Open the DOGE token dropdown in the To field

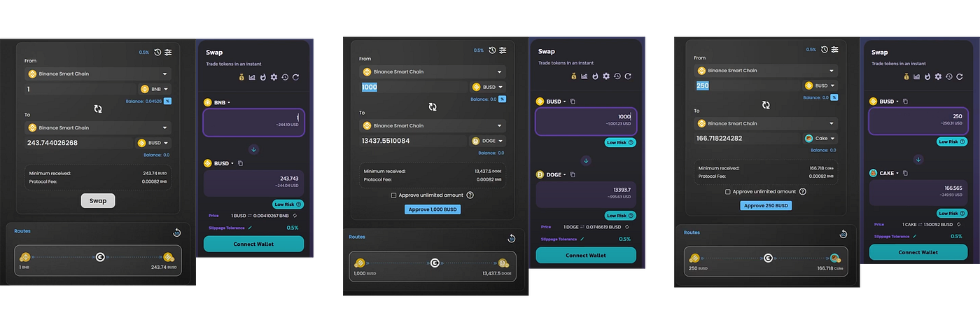488,141
